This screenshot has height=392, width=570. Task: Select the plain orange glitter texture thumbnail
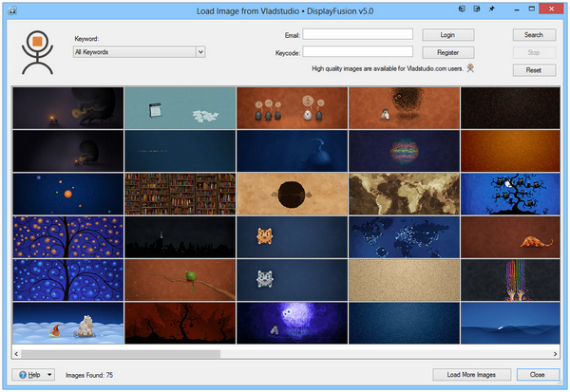click(x=510, y=151)
